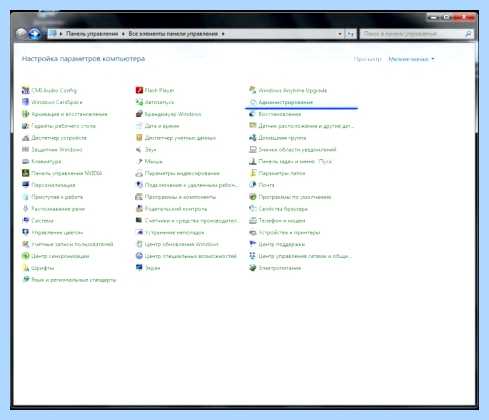
Task: Open the Система icon
Action: 26,220
